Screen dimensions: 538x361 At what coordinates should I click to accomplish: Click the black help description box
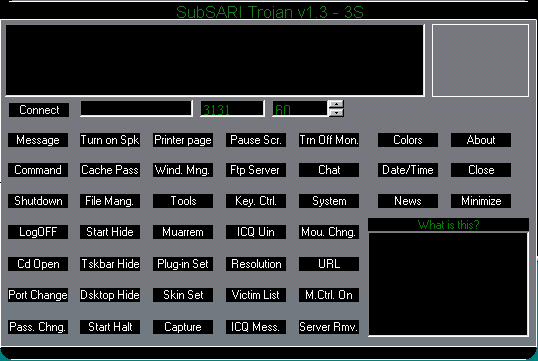448,284
